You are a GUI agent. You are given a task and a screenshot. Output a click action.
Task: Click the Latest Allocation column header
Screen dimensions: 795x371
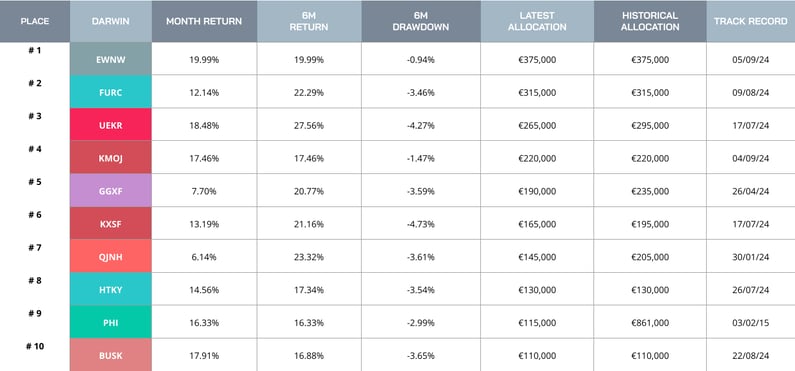pos(537,21)
